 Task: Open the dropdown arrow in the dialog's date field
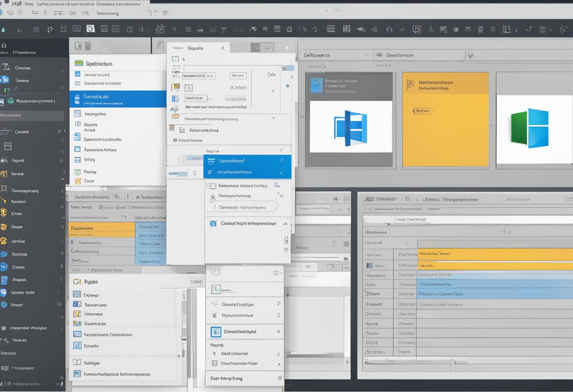(x=273, y=91)
